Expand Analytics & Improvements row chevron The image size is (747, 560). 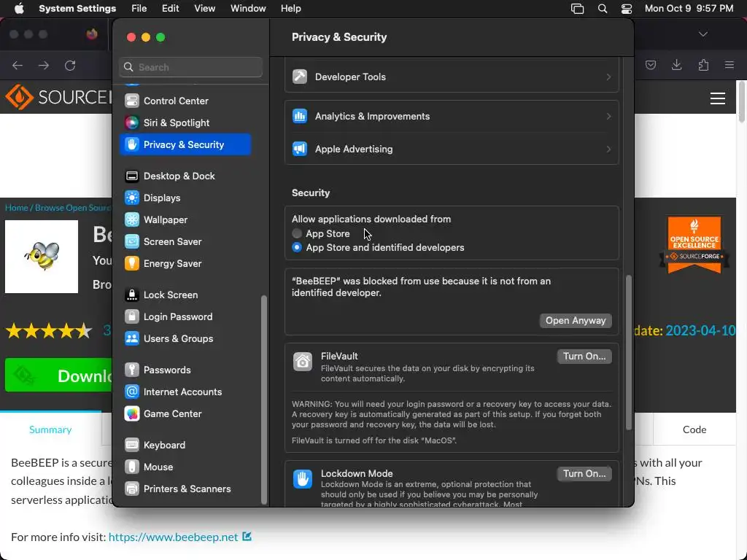click(x=608, y=116)
